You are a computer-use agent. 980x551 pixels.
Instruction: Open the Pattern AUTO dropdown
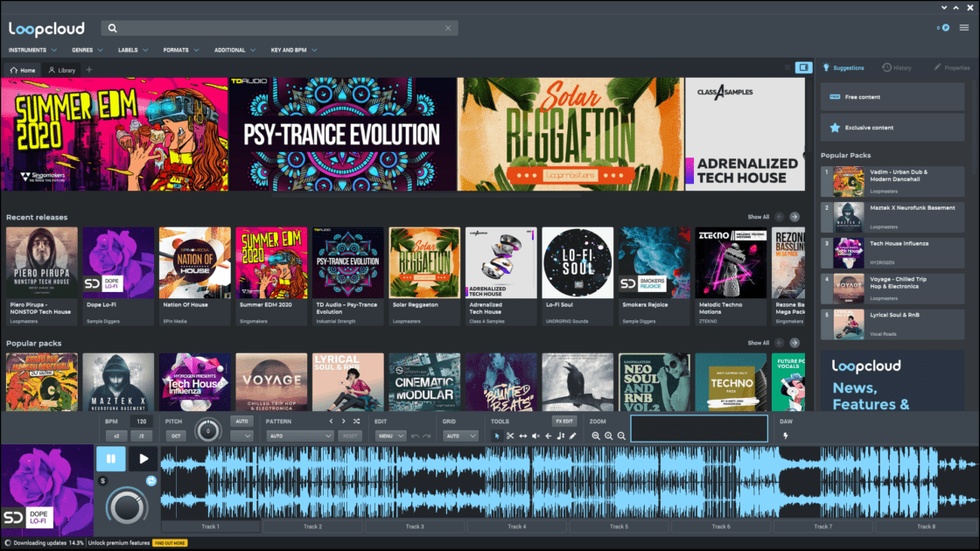[298, 436]
